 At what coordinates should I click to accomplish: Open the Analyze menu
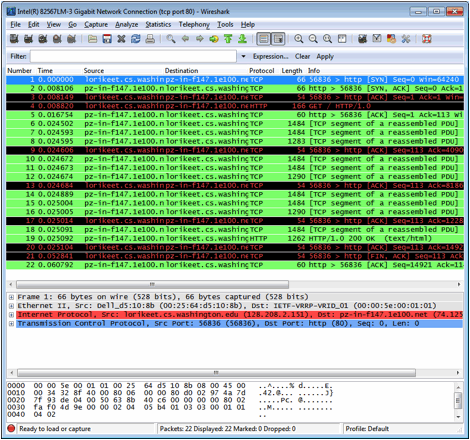[126, 24]
